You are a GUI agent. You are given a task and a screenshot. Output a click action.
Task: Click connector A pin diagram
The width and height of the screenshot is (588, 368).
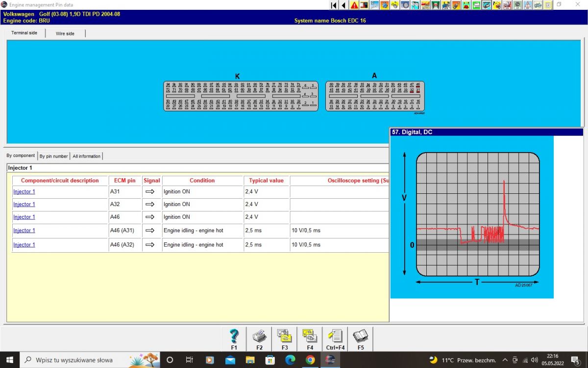click(x=375, y=96)
